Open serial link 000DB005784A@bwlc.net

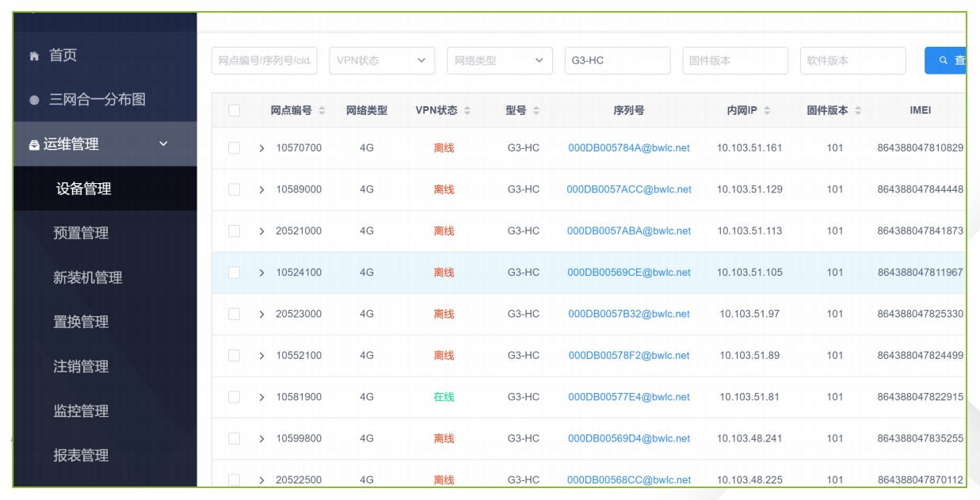pyautogui.click(x=629, y=148)
